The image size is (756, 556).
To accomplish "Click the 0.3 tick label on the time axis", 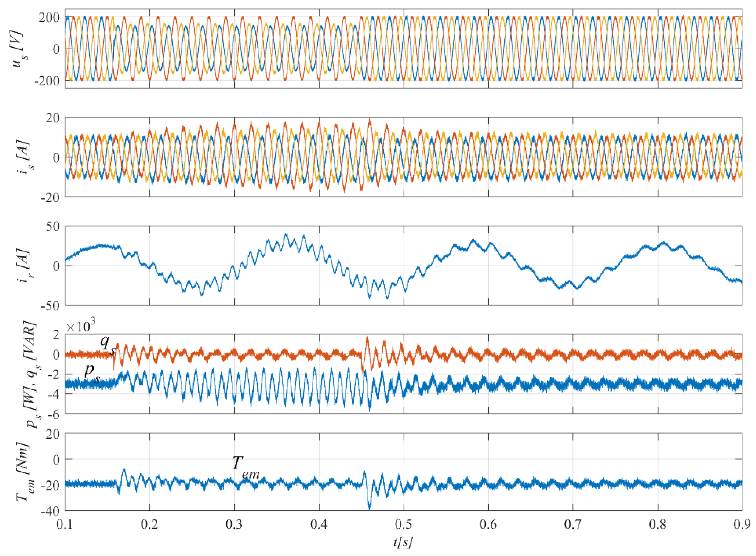I will [234, 524].
